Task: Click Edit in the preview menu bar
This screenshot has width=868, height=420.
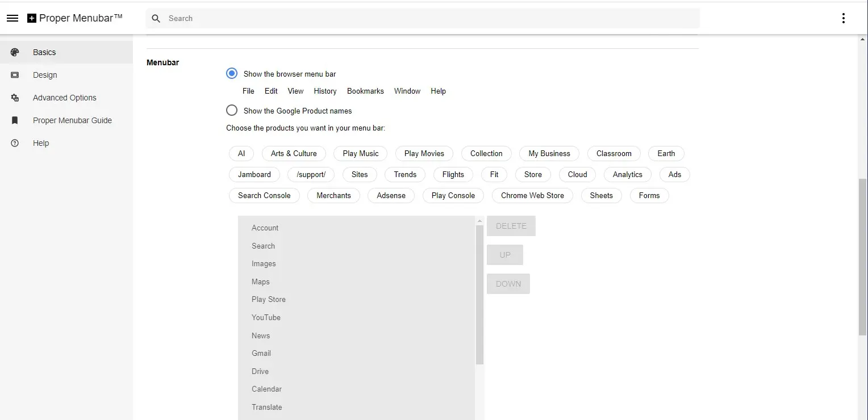Action: coord(271,91)
